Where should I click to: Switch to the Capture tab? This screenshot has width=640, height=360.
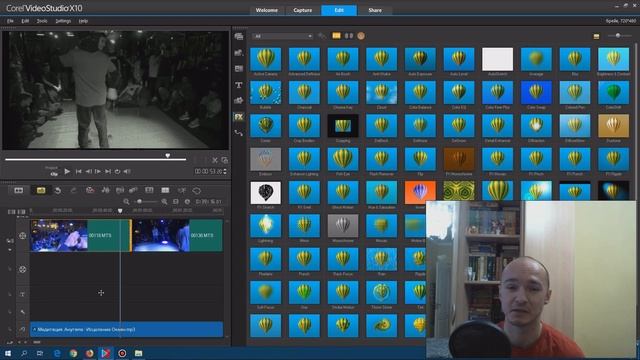[x=302, y=10]
